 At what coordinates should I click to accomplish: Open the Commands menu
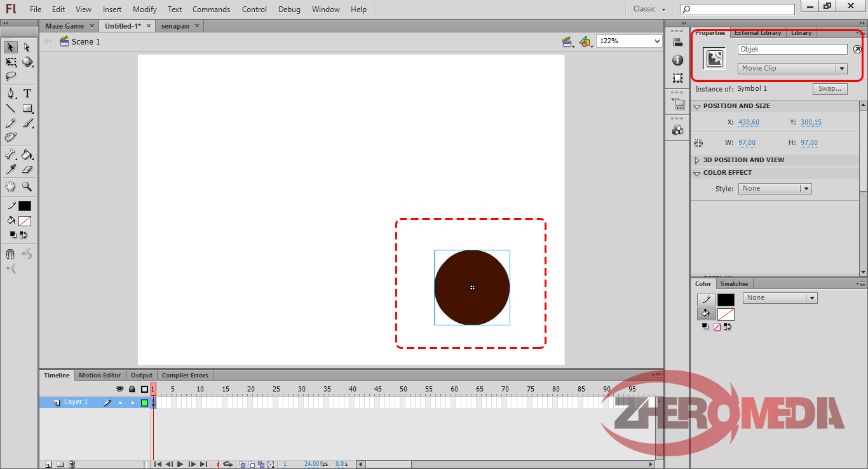[212, 10]
